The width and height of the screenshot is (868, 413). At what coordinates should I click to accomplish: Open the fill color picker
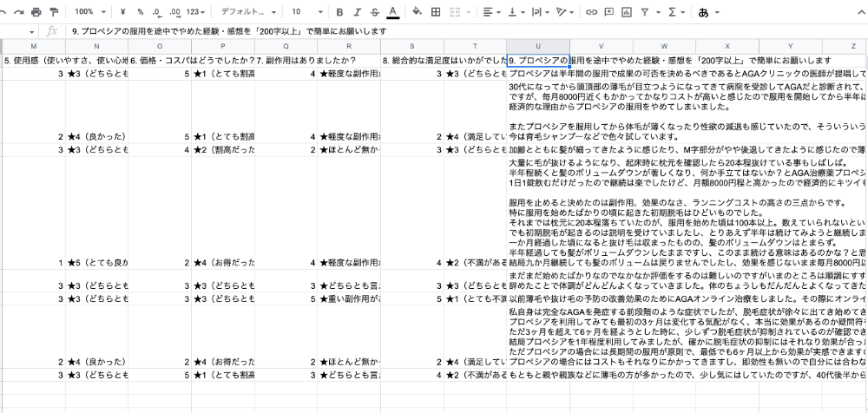[418, 11]
